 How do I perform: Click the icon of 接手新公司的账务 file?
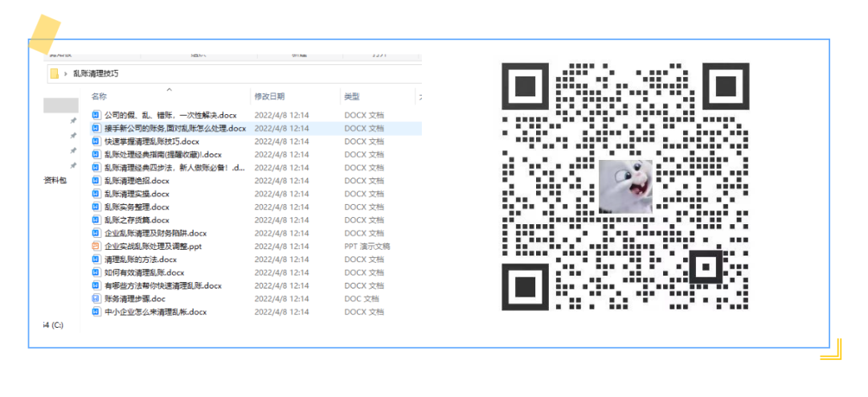[96, 128]
